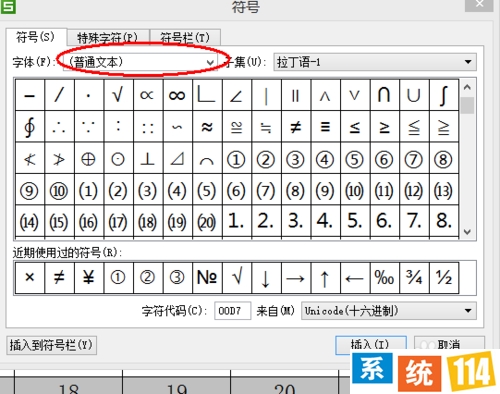Select the down arrow in recent symbols
This screenshot has height=394, width=500.
[x=266, y=277]
